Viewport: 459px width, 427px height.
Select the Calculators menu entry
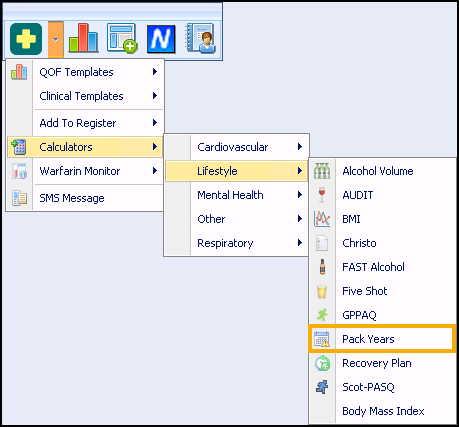tap(85, 147)
